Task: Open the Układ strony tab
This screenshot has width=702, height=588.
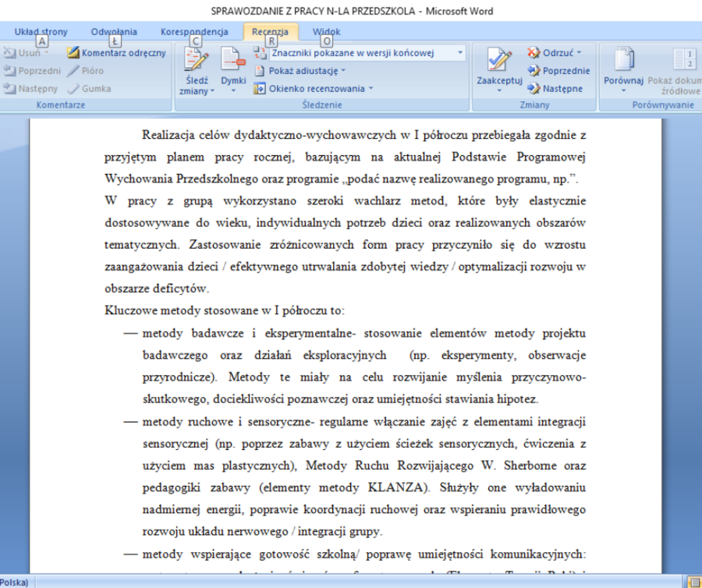Action: pos(41,32)
